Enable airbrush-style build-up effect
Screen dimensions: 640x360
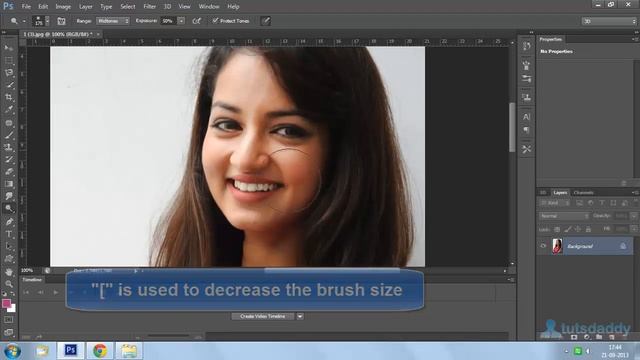point(197,21)
